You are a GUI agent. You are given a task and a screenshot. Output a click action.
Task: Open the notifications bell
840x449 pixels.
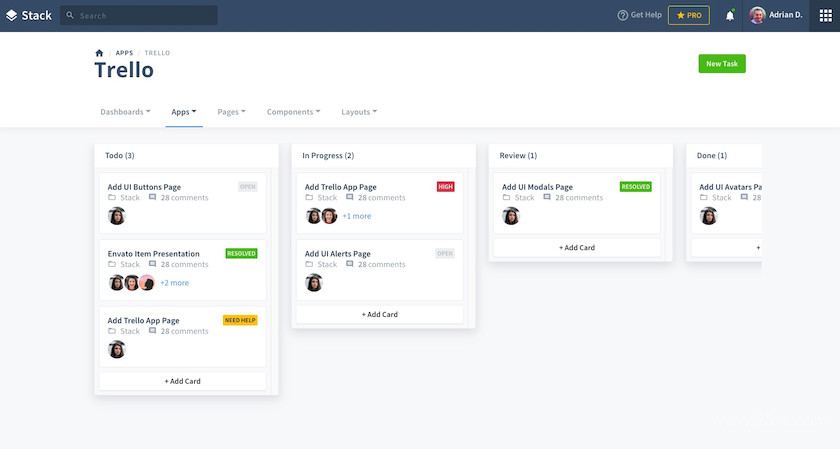click(730, 16)
